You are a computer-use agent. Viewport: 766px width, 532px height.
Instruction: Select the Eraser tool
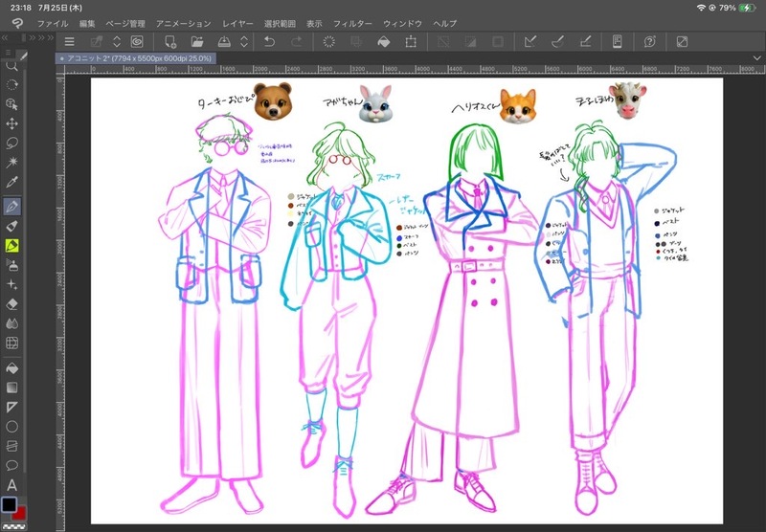(12, 303)
